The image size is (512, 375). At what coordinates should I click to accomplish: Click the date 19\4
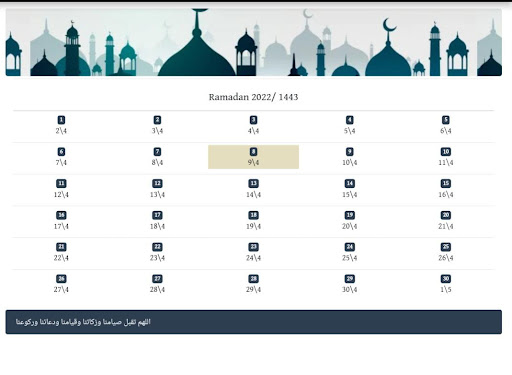tap(253, 226)
